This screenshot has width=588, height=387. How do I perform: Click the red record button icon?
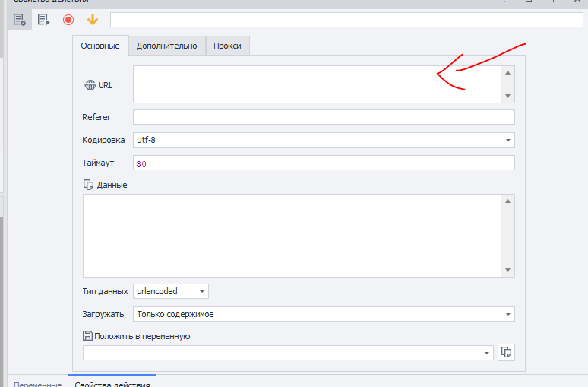coord(68,20)
